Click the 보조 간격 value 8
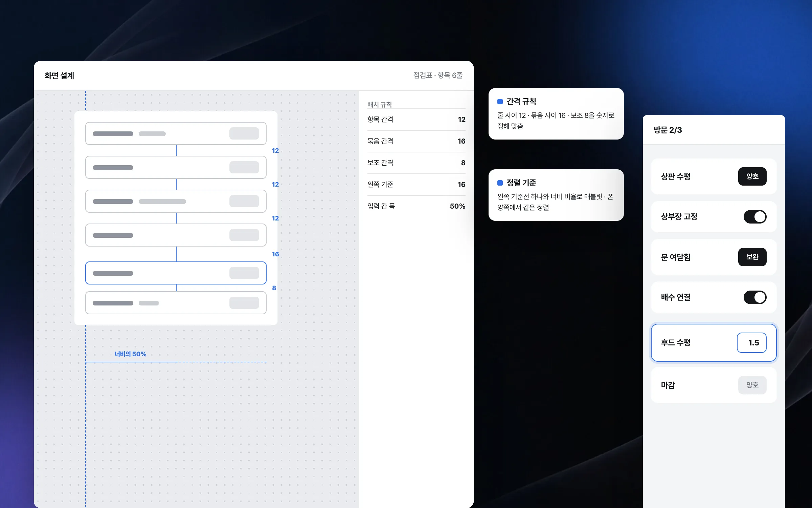 click(463, 163)
